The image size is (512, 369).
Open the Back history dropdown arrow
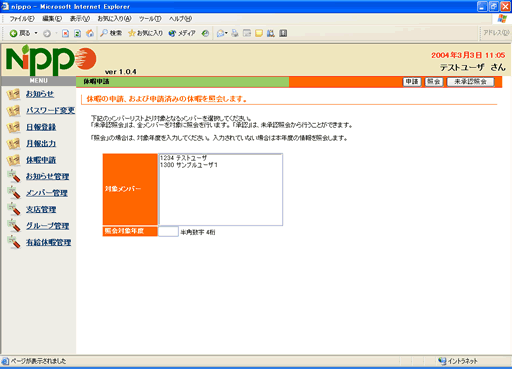[36, 33]
